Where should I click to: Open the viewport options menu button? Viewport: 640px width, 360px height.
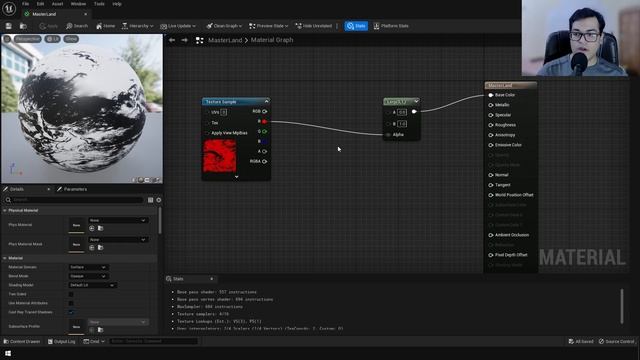(7, 39)
